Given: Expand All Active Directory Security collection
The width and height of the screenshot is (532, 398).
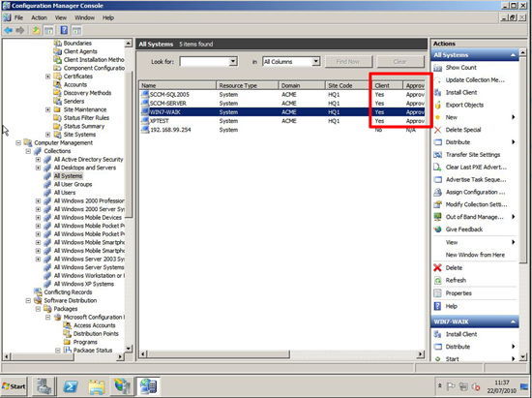Looking at the screenshot, I should click(x=38, y=159).
